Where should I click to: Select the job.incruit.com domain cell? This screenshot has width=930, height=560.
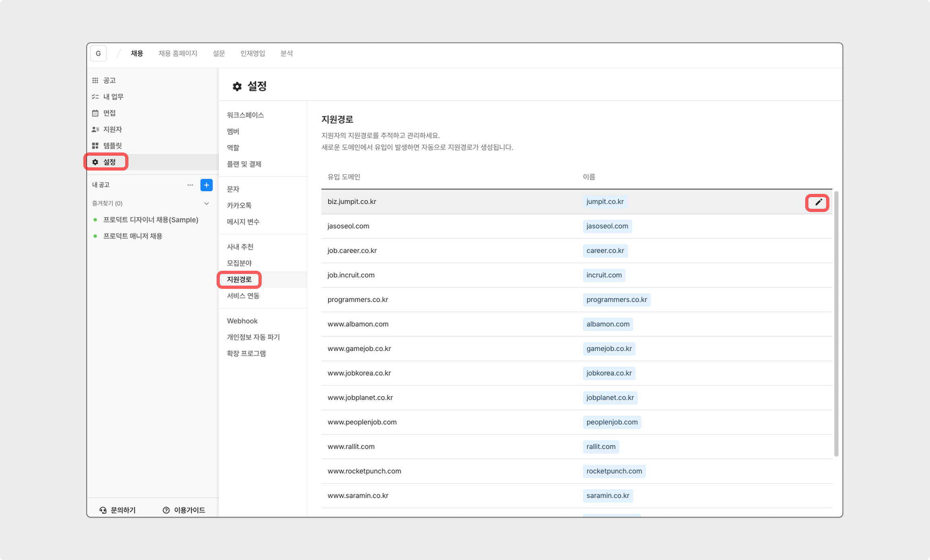[x=351, y=275]
